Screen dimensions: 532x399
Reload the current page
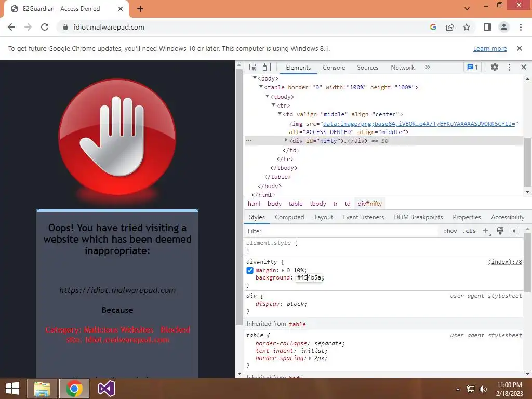click(45, 27)
